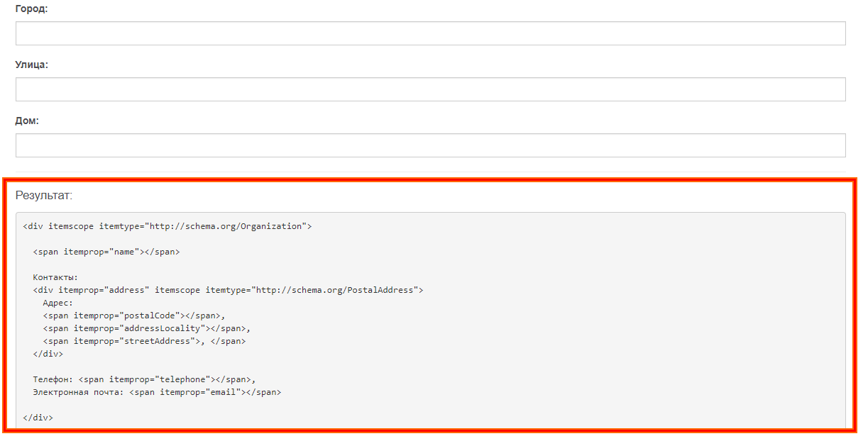Click the Улица: field label

pos(31,65)
